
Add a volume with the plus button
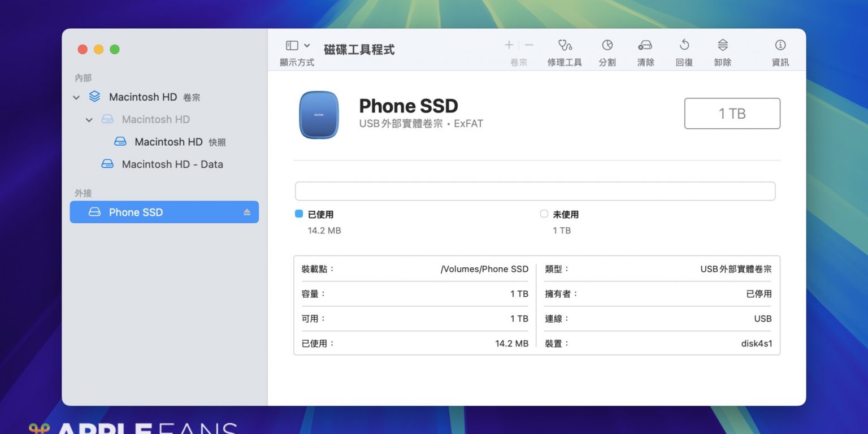click(509, 45)
